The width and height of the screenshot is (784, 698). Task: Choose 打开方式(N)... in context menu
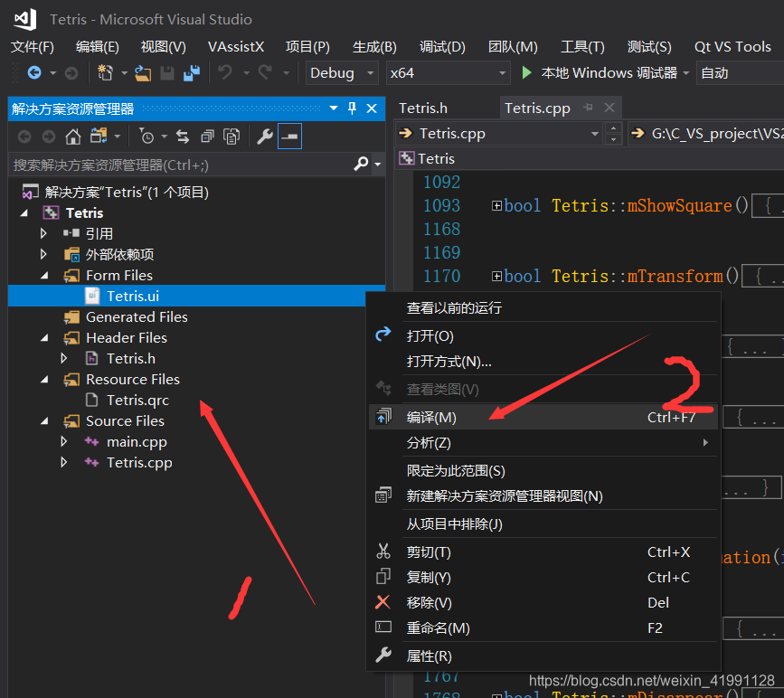pyautogui.click(x=543, y=362)
